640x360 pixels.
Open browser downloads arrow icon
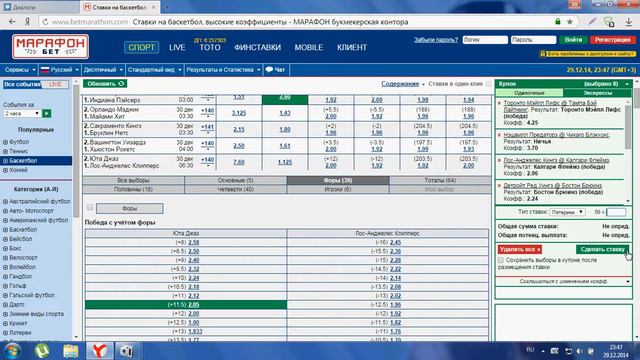[x=629, y=22]
